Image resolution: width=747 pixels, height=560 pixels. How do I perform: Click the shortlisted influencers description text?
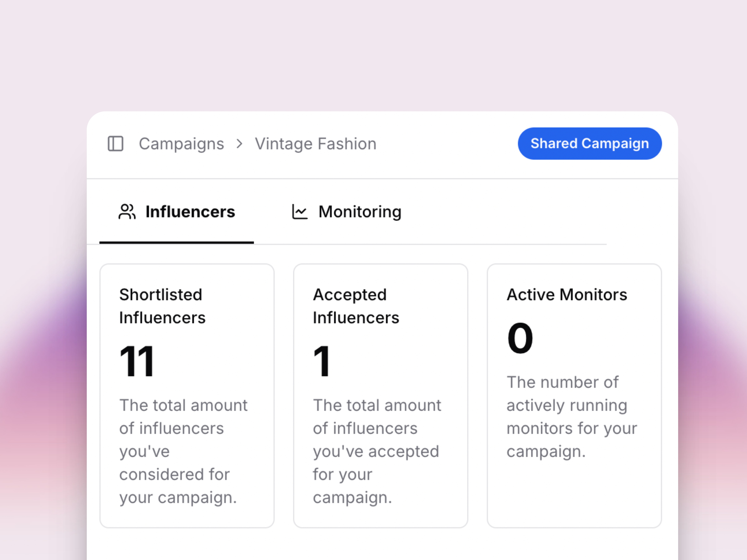click(183, 451)
